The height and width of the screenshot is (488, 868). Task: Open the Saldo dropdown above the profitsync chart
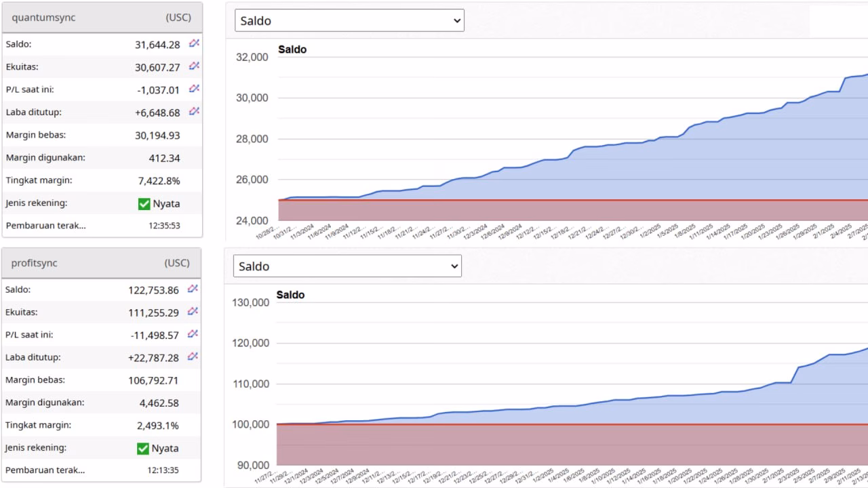[347, 266]
